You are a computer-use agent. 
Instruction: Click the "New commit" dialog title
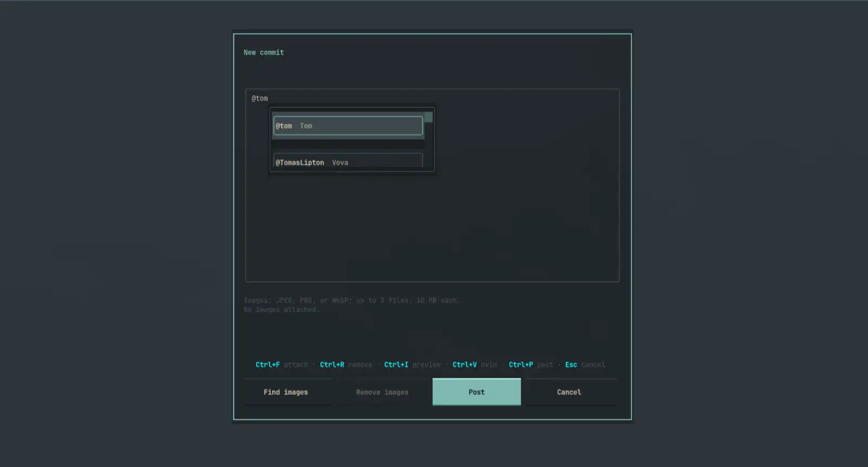264,53
